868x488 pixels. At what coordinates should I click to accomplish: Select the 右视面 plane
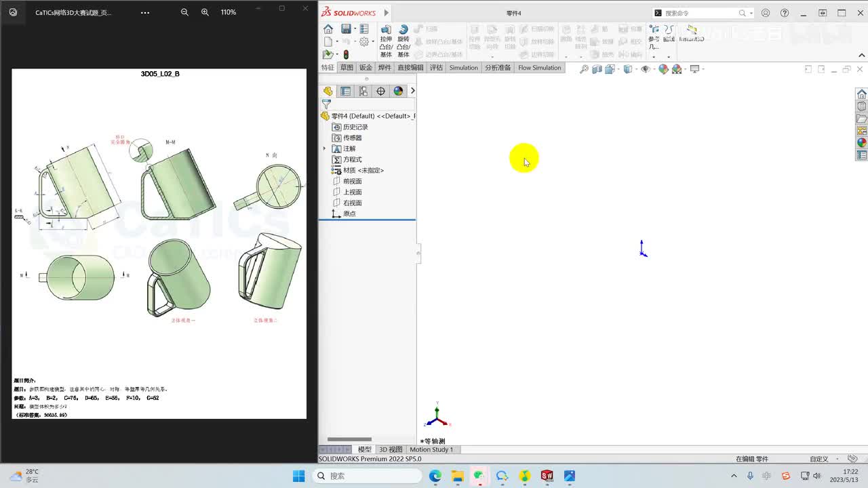[353, 203]
